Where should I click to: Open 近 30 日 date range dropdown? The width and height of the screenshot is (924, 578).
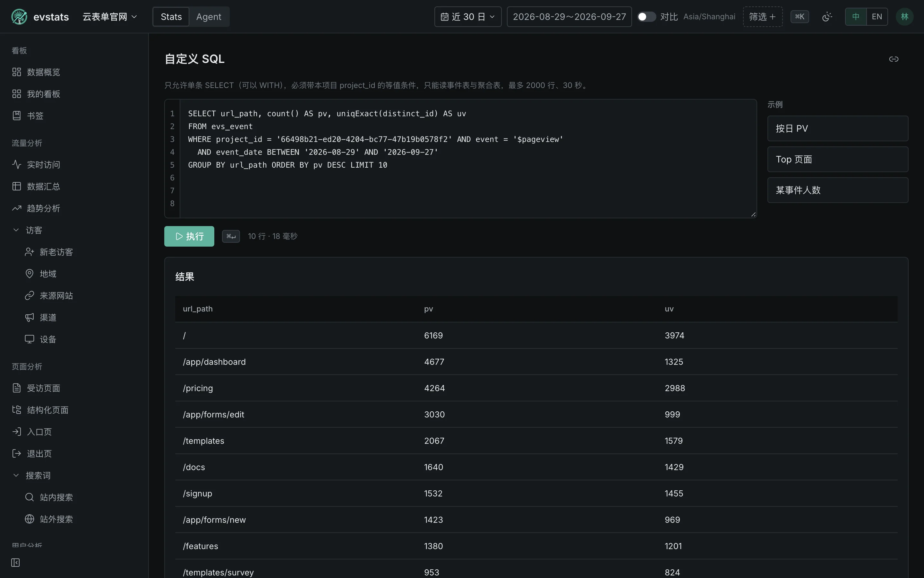pos(468,17)
